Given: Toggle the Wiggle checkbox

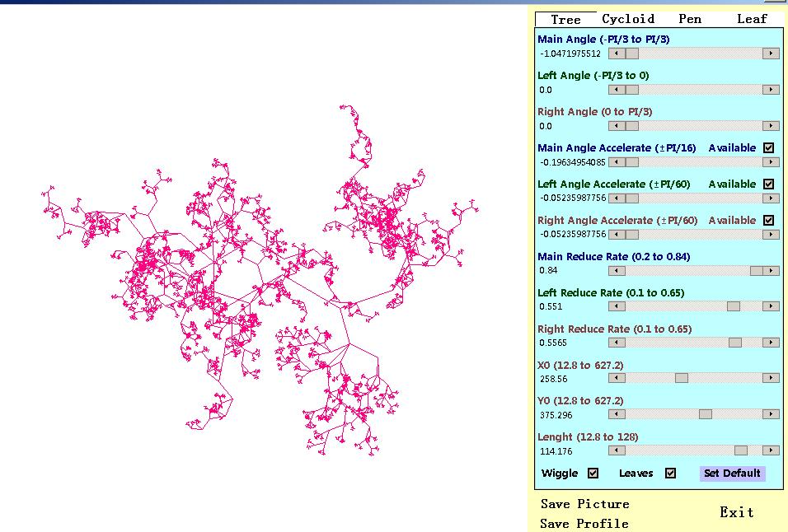Looking at the screenshot, I should pyautogui.click(x=593, y=473).
